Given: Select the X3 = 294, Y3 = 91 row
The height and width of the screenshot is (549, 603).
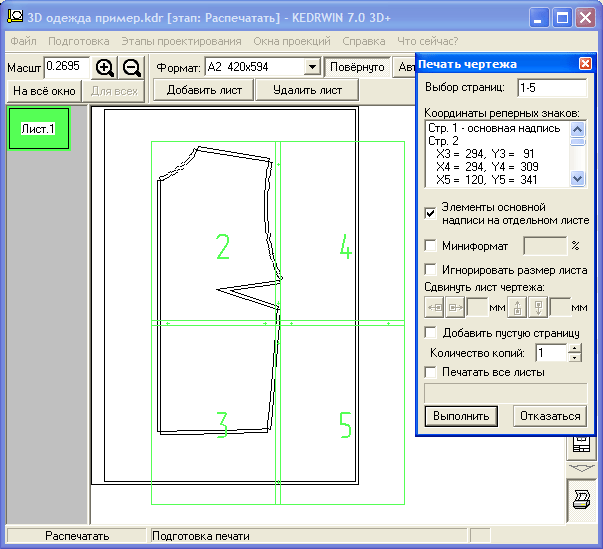Looking at the screenshot, I should click(x=485, y=154).
